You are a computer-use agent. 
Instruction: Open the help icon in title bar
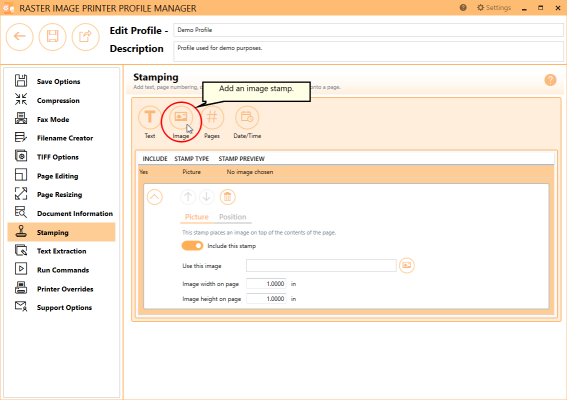(463, 8)
